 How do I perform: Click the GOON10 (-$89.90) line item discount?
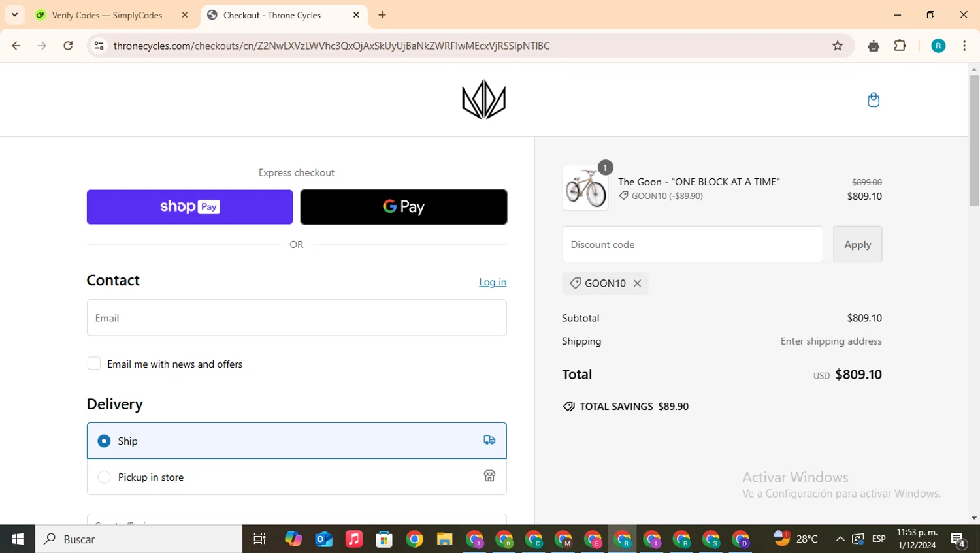coord(667,196)
